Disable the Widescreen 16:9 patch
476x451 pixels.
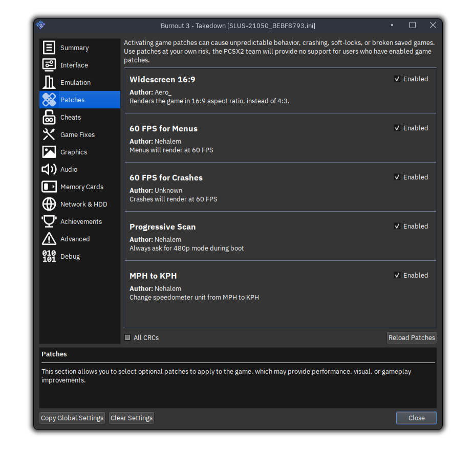point(397,79)
